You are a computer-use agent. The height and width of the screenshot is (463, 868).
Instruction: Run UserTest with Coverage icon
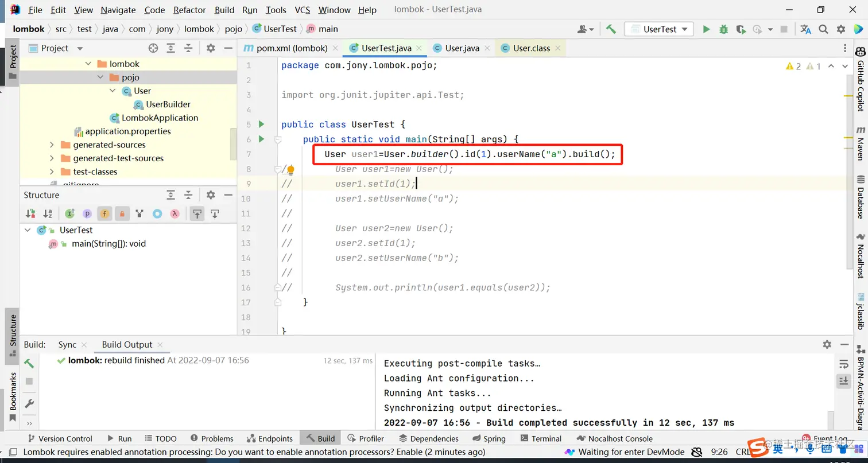pyautogui.click(x=741, y=29)
